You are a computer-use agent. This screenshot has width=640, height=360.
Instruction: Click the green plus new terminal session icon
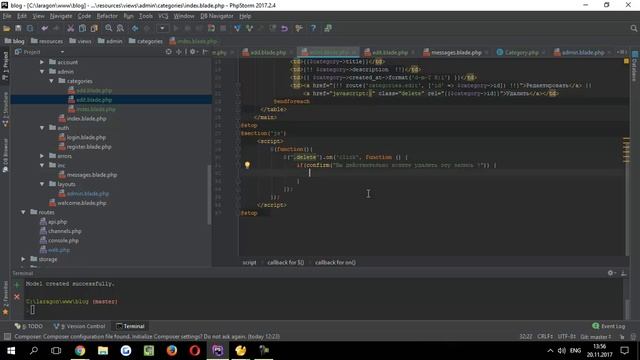click(17, 284)
